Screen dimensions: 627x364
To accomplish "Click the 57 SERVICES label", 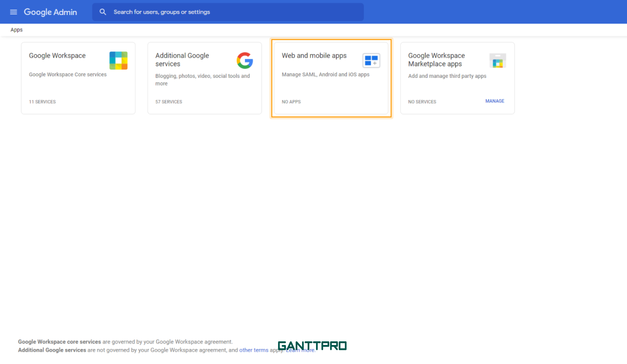I will click(x=169, y=102).
